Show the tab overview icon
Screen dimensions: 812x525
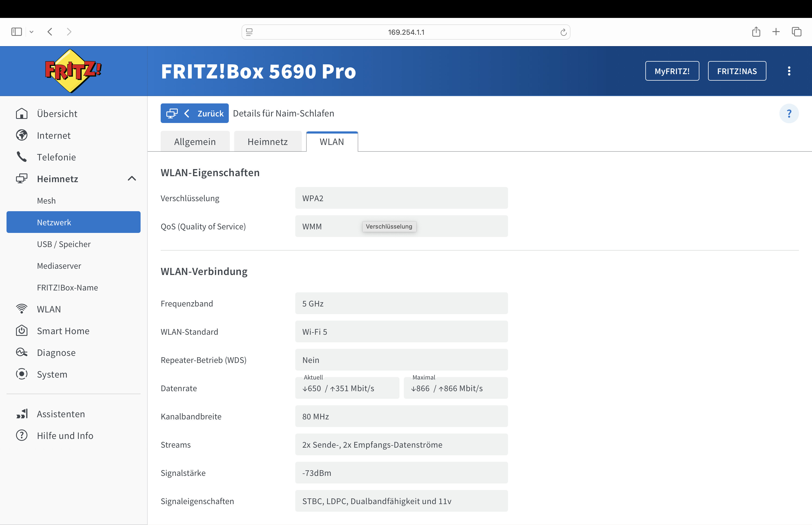796,32
